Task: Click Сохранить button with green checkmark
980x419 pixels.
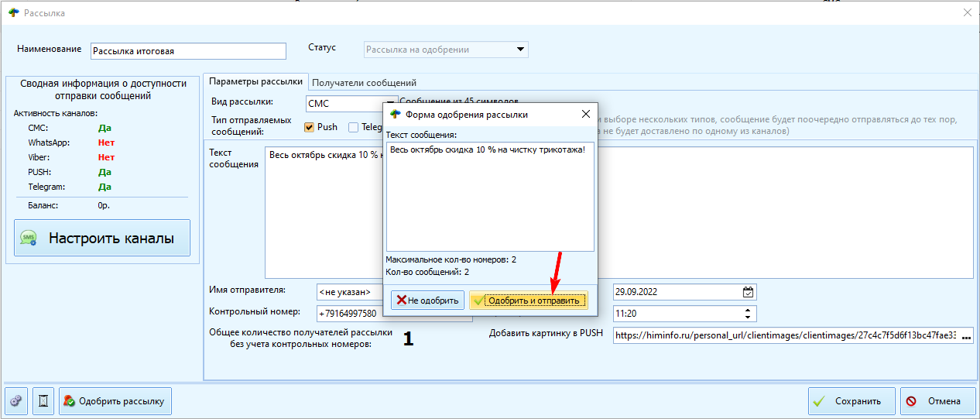Action: pos(851,401)
